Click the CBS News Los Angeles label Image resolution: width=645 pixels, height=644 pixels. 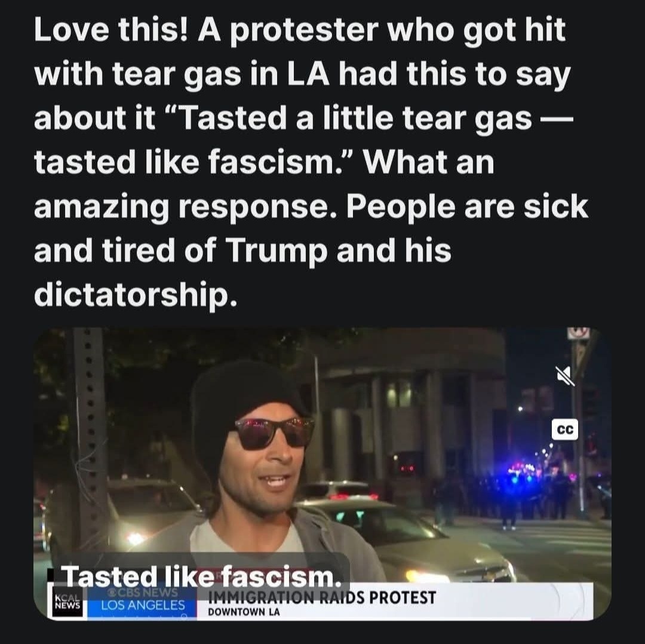tap(143, 599)
